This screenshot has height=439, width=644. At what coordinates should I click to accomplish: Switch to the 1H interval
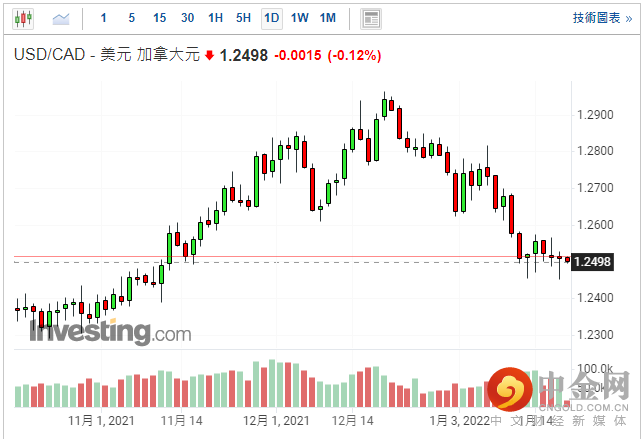pos(215,18)
